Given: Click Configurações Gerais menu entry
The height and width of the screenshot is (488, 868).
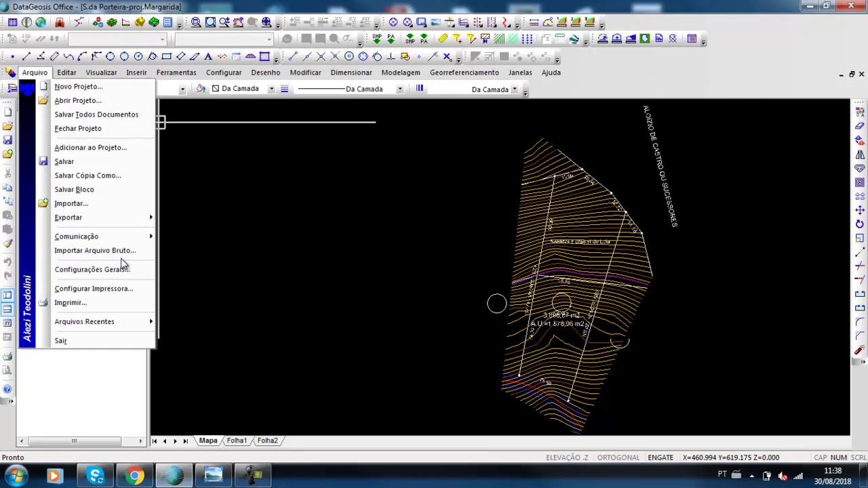Looking at the screenshot, I should (92, 270).
